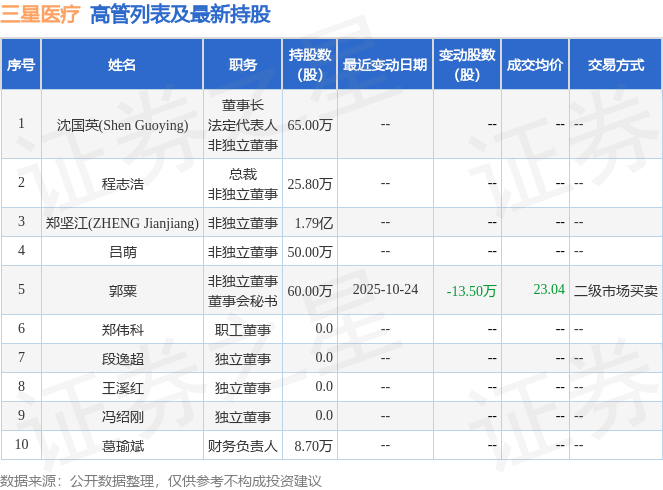This screenshot has height=490, width=663.
Task: Click the name 王溪红
Action: 123,388
